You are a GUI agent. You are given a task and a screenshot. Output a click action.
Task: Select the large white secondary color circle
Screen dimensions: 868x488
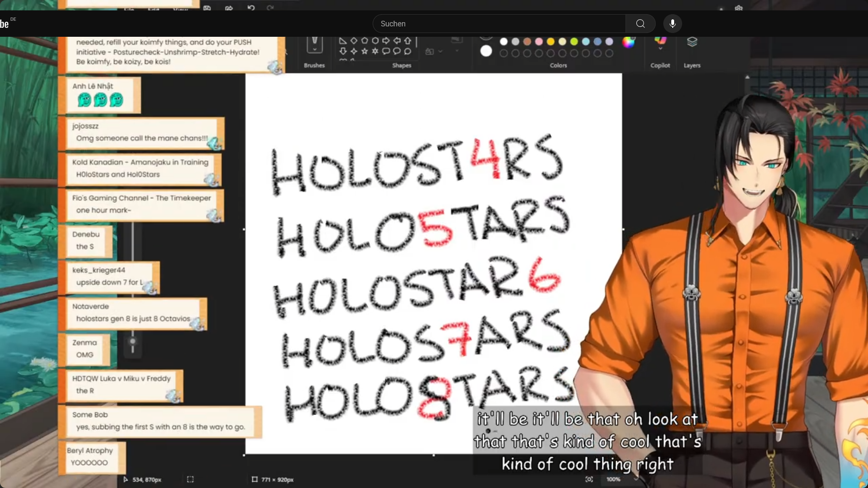point(486,51)
